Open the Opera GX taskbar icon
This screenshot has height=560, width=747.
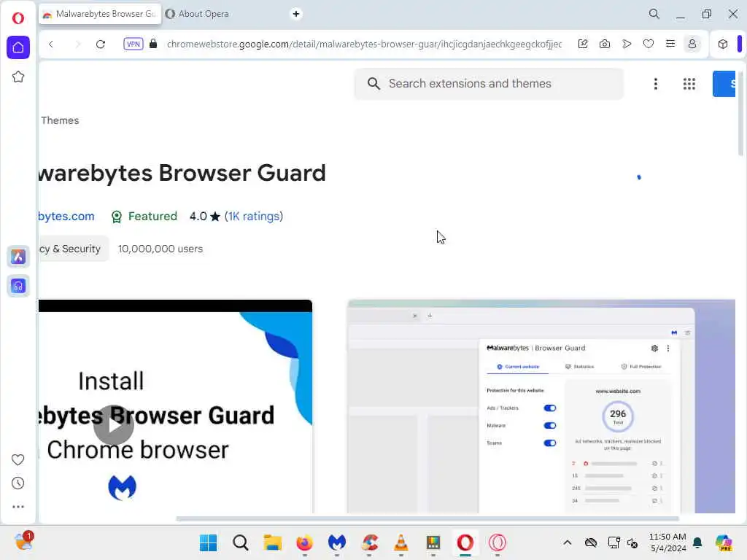coord(498,542)
